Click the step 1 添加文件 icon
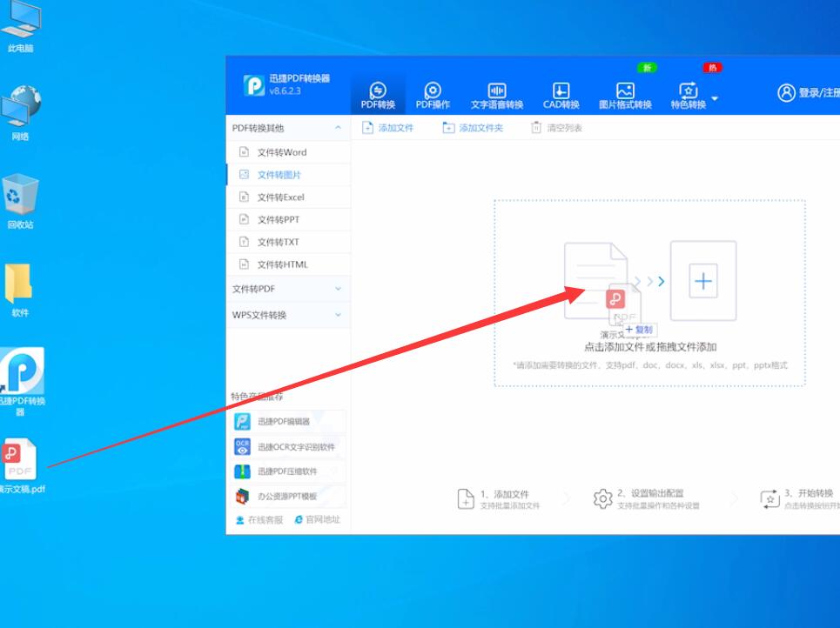The image size is (840, 628). pos(466,498)
